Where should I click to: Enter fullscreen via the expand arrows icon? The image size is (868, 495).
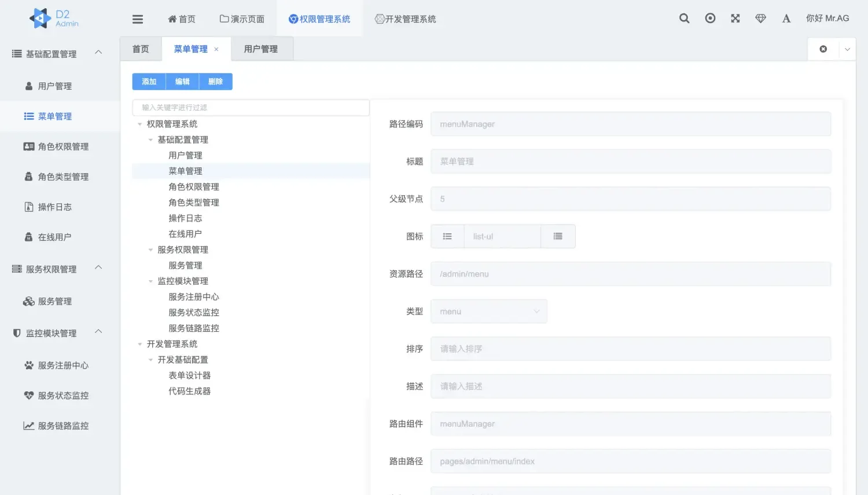click(x=735, y=18)
